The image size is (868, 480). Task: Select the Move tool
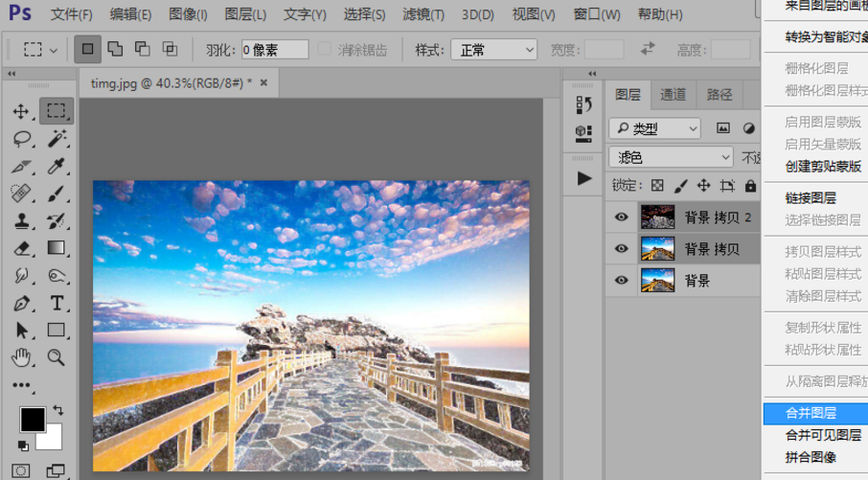click(x=21, y=111)
